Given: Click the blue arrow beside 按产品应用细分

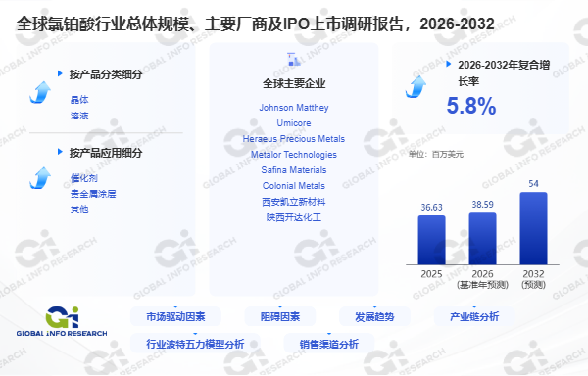Looking at the screenshot, I should click(x=40, y=178).
